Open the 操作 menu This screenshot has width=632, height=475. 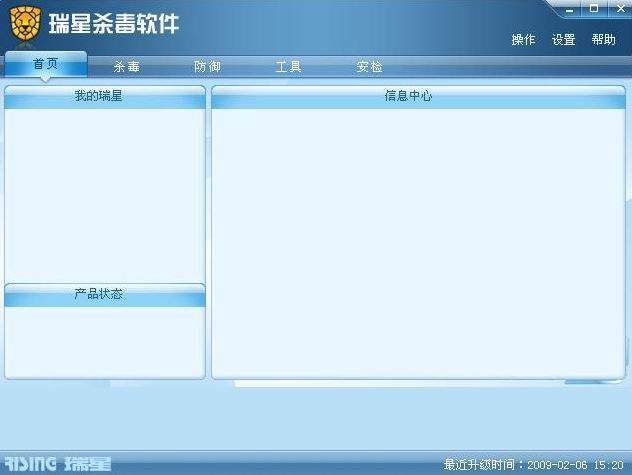pos(523,40)
